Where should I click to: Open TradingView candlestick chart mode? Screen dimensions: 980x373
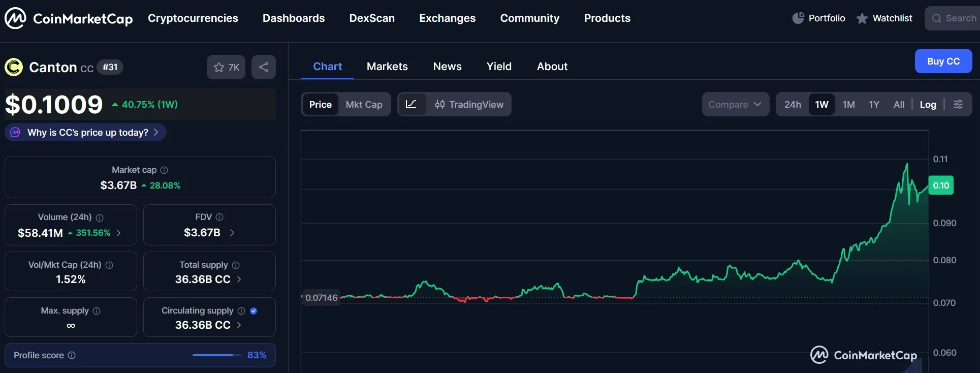click(469, 104)
